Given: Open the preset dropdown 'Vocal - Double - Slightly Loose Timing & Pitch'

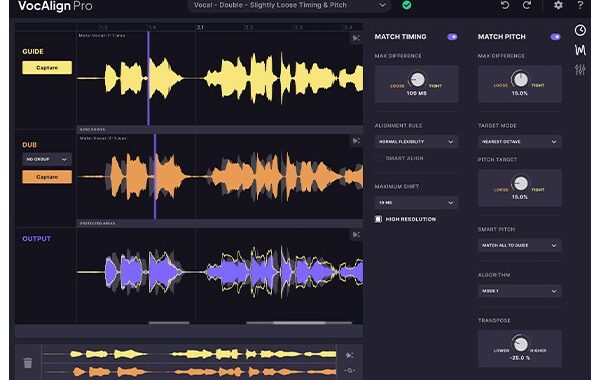Looking at the screenshot, I should 289,5.
